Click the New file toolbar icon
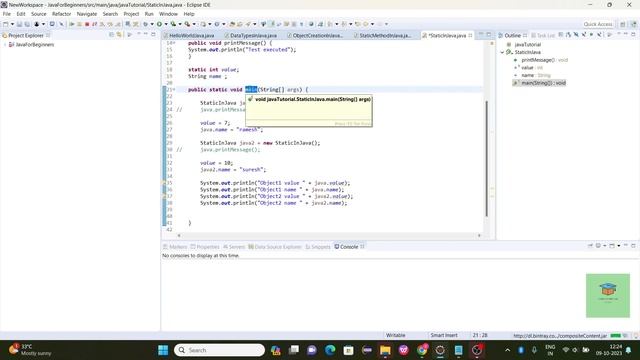 click(x=6, y=24)
